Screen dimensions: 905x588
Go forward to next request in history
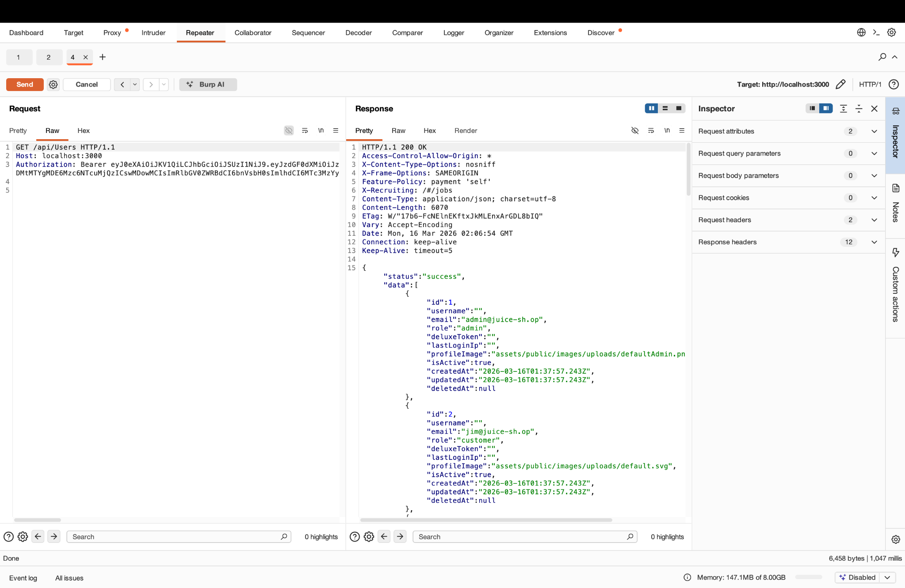[x=151, y=84]
